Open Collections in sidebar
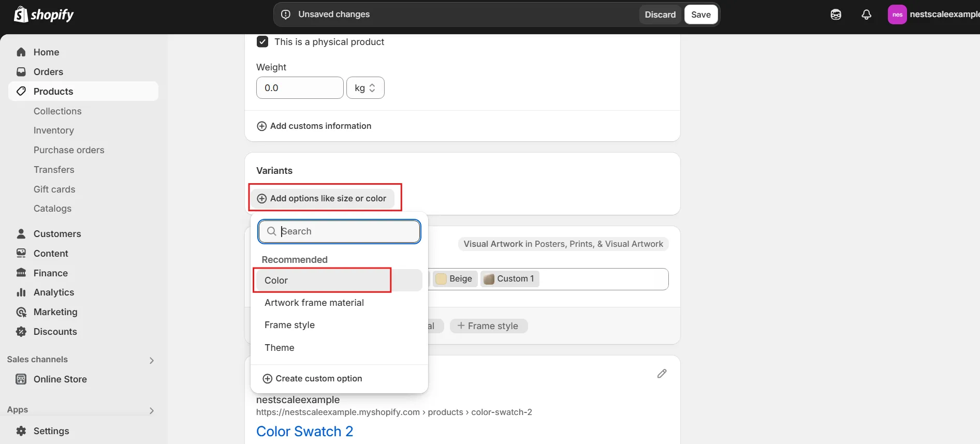 click(x=57, y=111)
